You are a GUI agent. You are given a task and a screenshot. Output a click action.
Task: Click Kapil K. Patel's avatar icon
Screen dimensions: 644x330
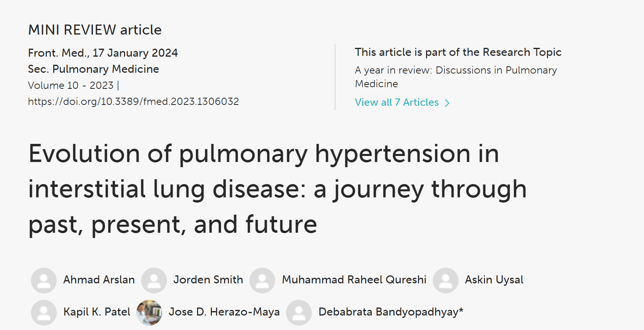point(44,312)
